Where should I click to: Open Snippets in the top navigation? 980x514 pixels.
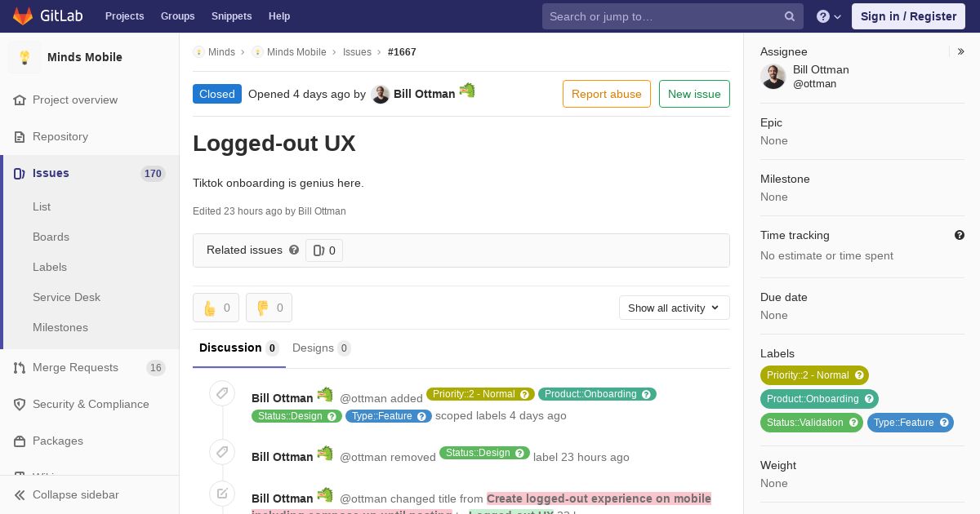(x=231, y=16)
